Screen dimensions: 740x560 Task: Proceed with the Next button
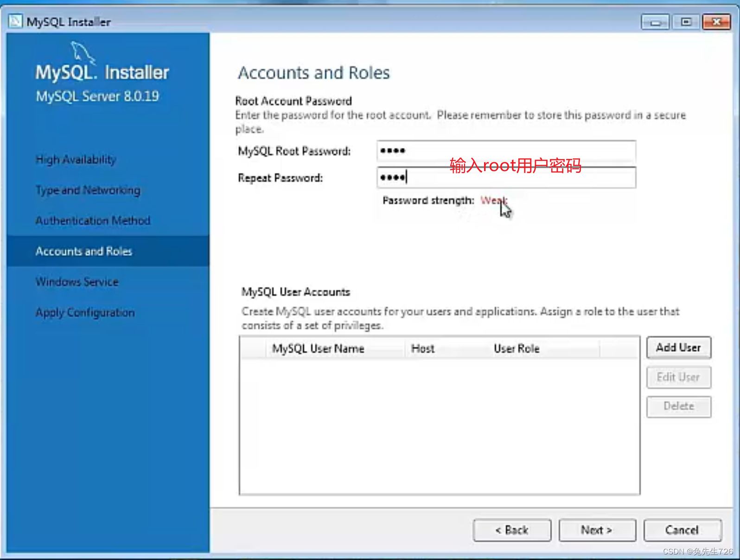tap(597, 530)
